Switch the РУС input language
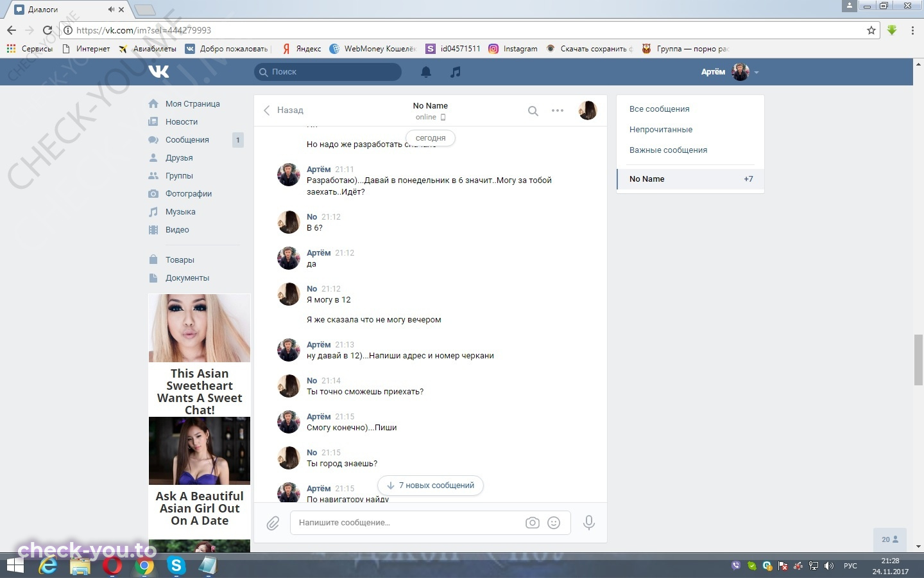The height and width of the screenshot is (578, 924). point(850,566)
